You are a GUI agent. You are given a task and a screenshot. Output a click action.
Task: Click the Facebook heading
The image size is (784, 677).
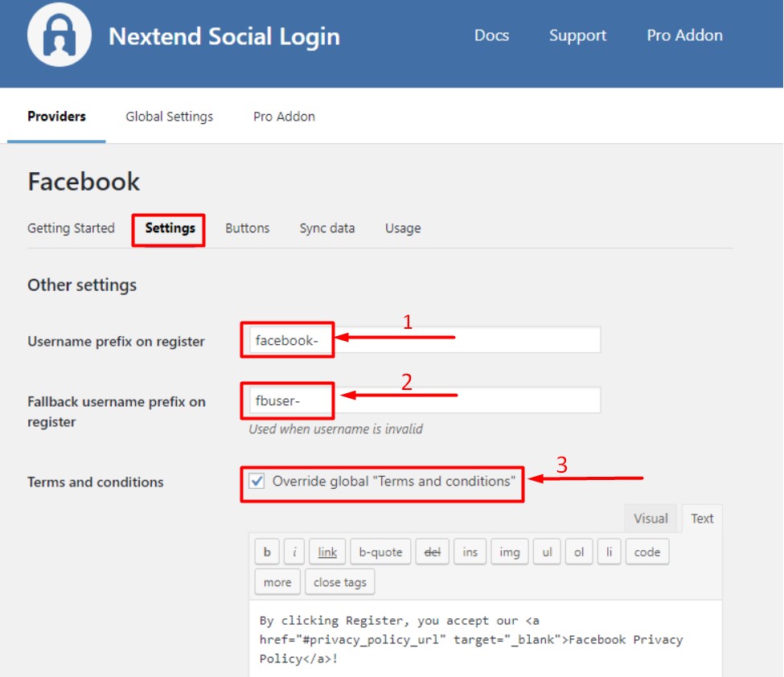[x=84, y=182]
